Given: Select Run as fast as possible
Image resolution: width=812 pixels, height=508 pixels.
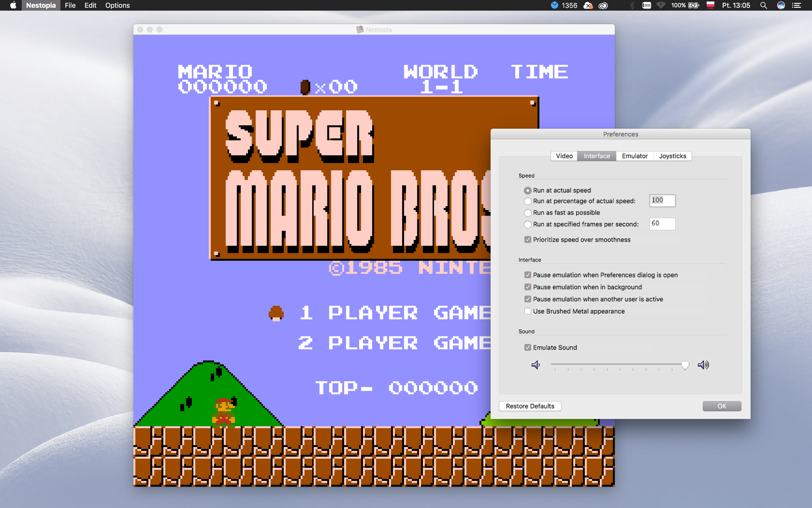Looking at the screenshot, I should point(528,213).
